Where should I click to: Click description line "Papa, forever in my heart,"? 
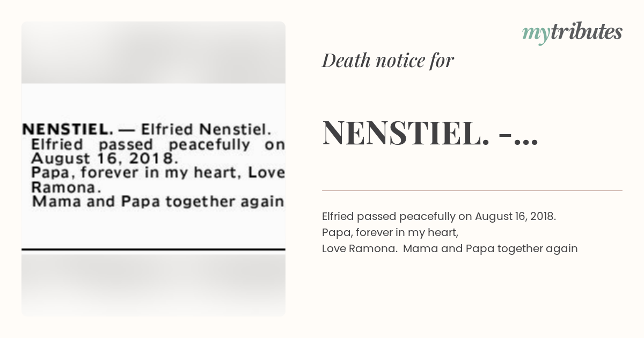(391, 232)
